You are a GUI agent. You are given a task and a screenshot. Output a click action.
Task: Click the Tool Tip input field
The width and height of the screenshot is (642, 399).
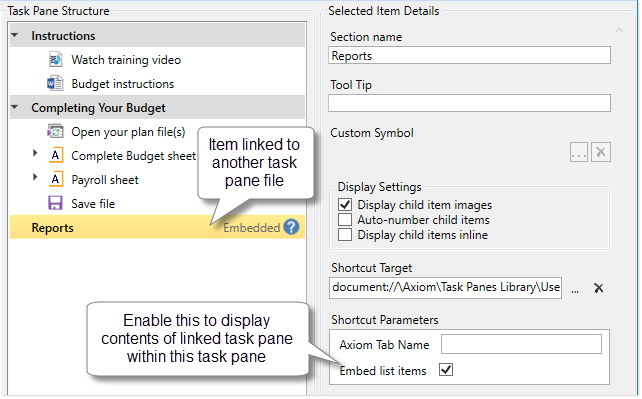point(469,103)
